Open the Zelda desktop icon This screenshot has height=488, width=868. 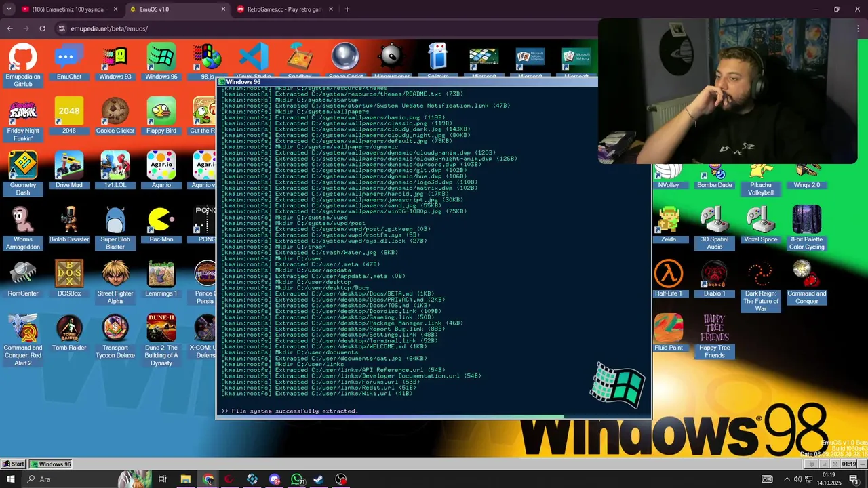pyautogui.click(x=669, y=224)
